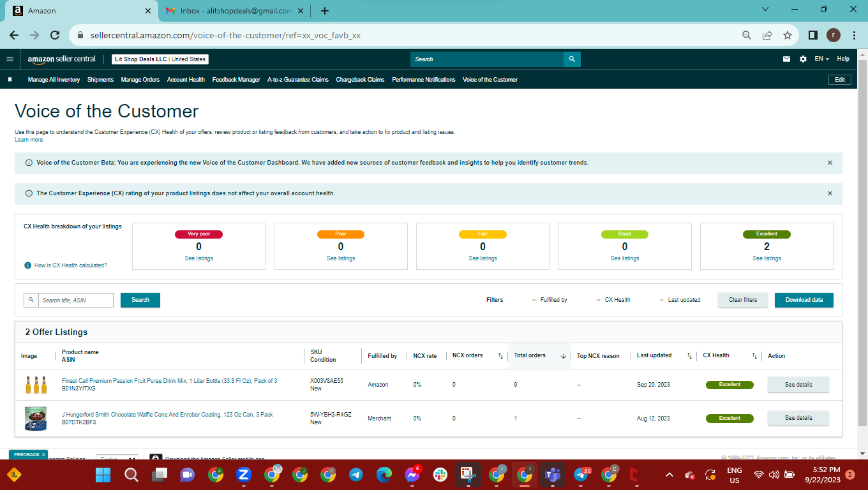Bookmark this page with star icon
The width and height of the screenshot is (868, 490).
click(788, 35)
